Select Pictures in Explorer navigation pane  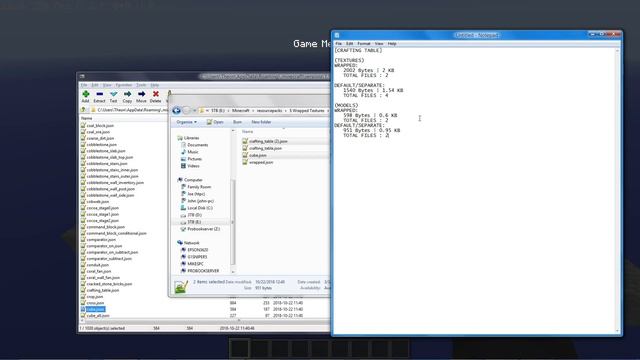[191, 159]
